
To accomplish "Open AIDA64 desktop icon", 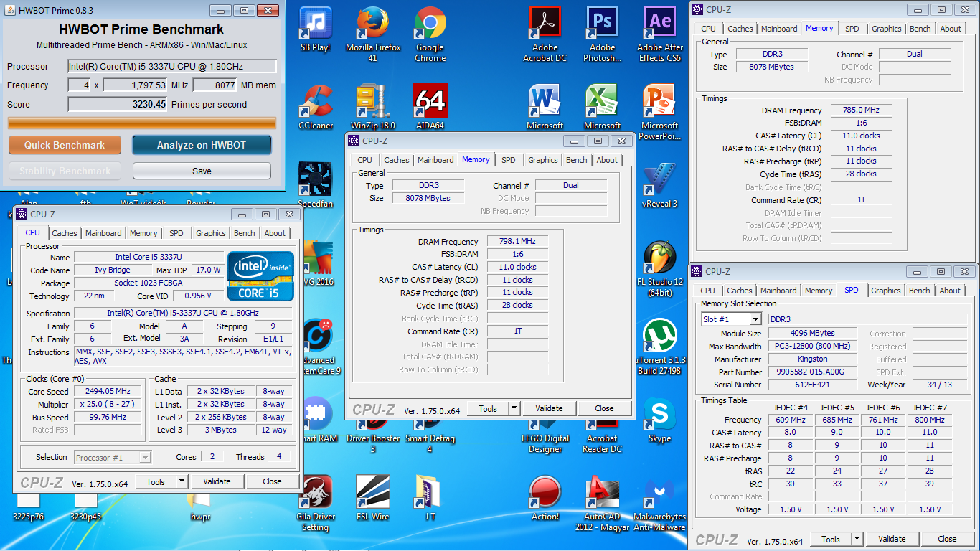I will (430, 108).
